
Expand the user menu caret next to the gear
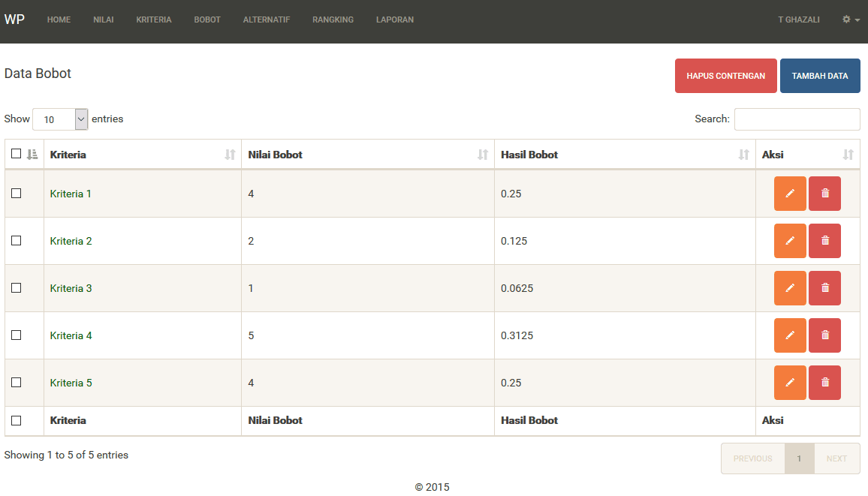click(857, 20)
